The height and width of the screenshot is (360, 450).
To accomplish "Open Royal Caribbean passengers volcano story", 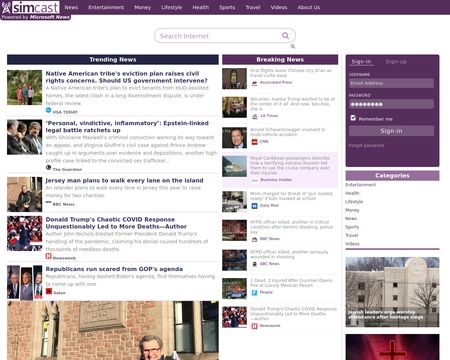I will (290, 165).
